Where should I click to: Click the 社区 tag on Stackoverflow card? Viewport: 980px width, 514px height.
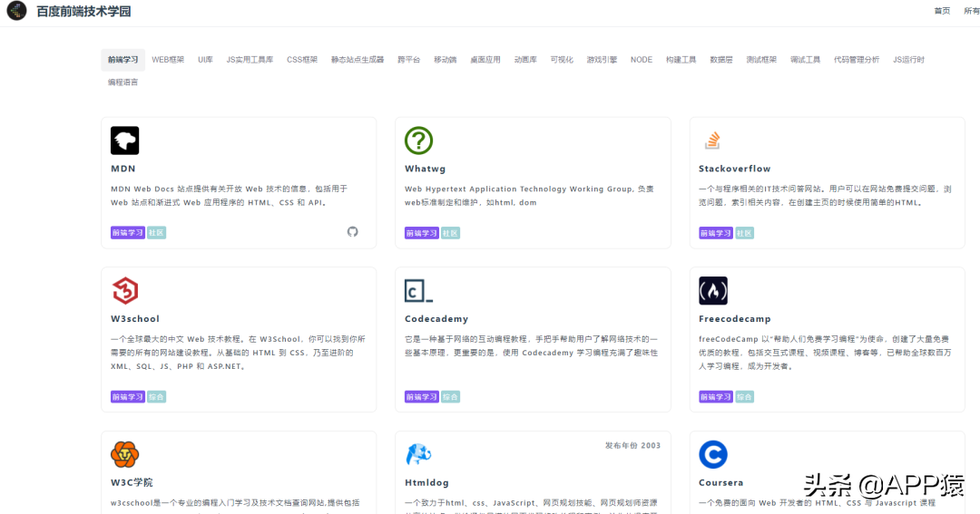744,233
